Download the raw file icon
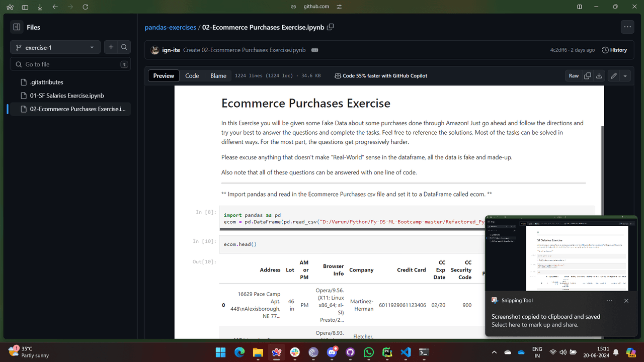Screen dimensions: 644x362 coord(599,76)
